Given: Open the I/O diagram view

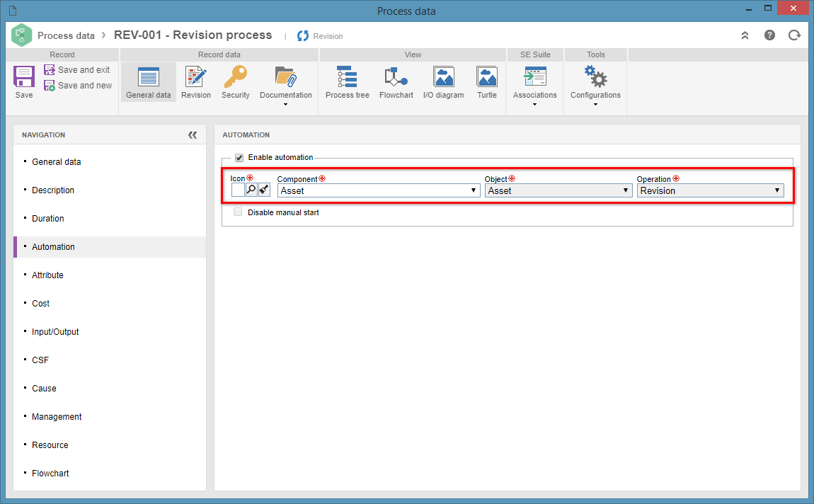Looking at the screenshot, I should tap(443, 82).
